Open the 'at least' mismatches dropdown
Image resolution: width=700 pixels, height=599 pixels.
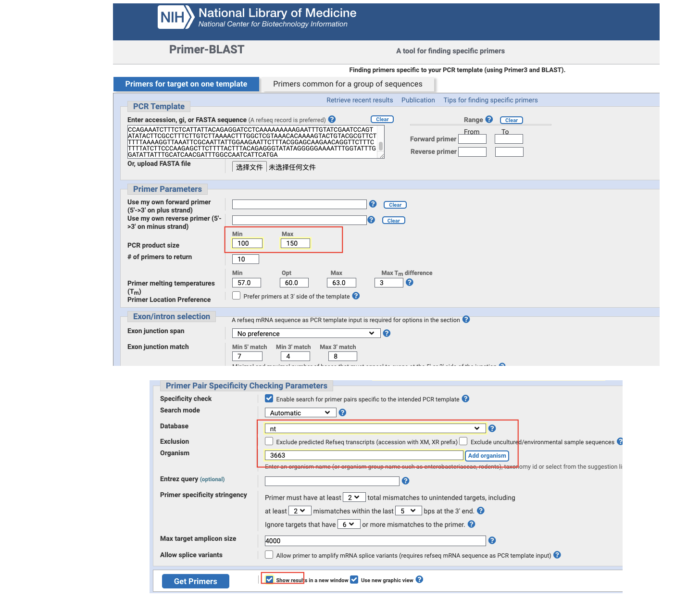point(300,511)
